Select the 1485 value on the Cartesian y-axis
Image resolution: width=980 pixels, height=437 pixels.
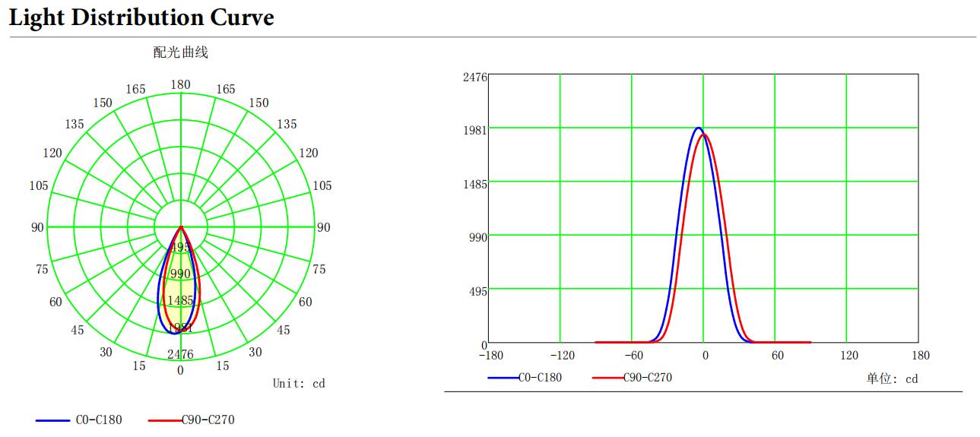[x=474, y=184]
